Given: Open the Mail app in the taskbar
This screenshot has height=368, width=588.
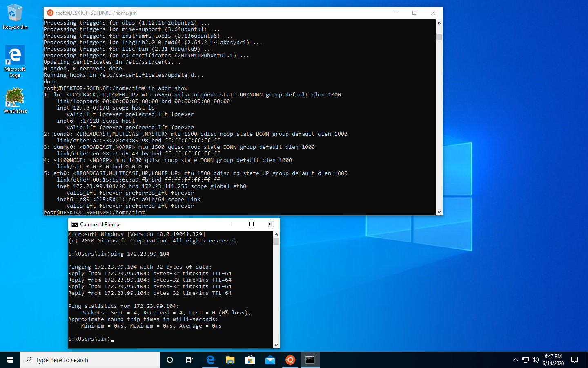Looking at the screenshot, I should 270,360.
